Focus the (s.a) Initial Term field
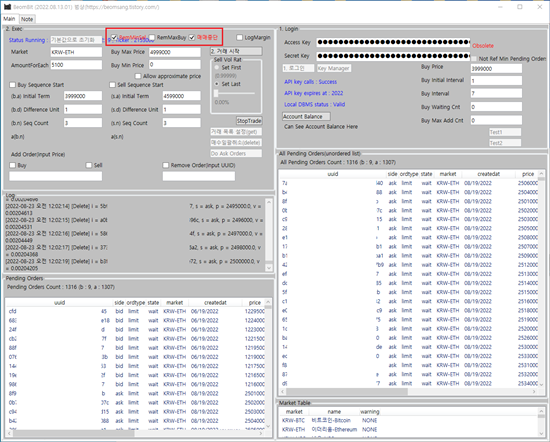Screen dimensions: 550x442 (x=182, y=96)
